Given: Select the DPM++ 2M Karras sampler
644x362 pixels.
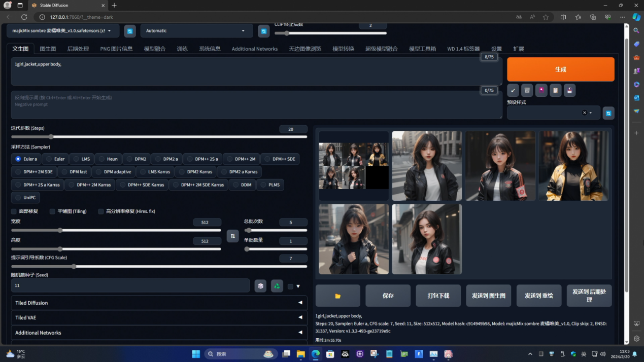Looking at the screenshot, I should click(x=89, y=185).
